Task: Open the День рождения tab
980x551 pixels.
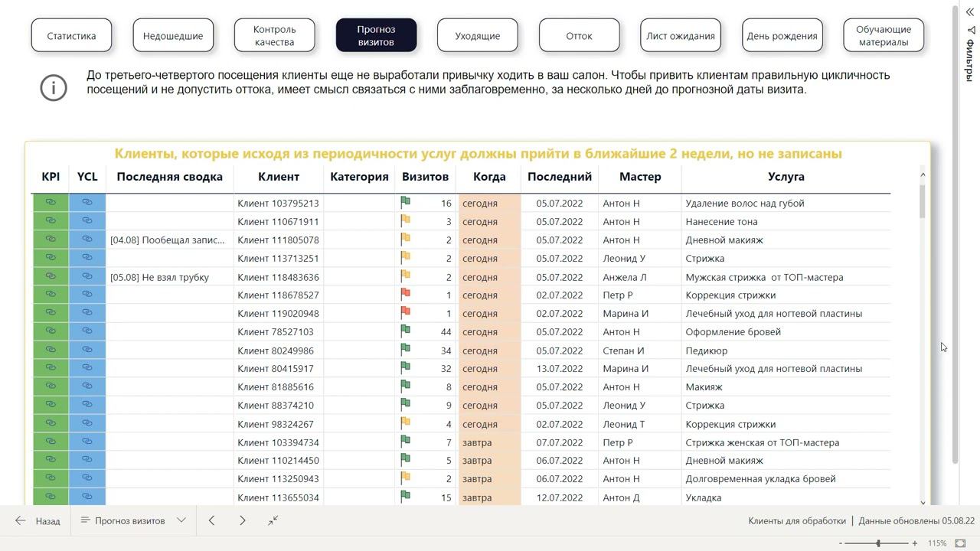Action: pos(782,36)
